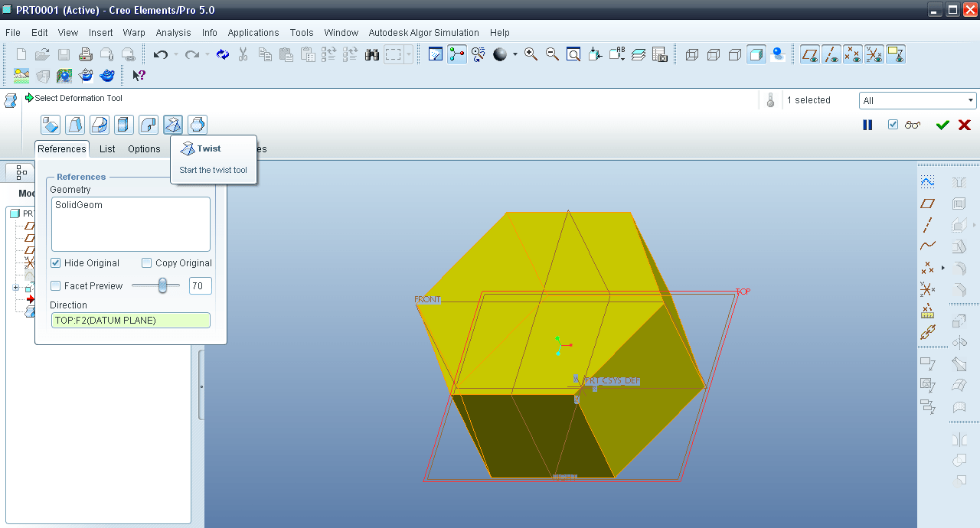Enable the Facet Preview checkbox

click(x=56, y=286)
